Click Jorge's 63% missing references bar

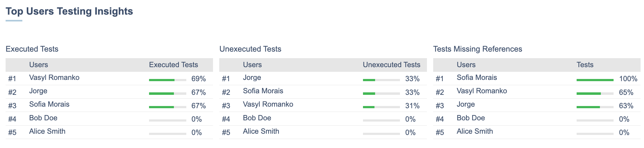point(595,107)
